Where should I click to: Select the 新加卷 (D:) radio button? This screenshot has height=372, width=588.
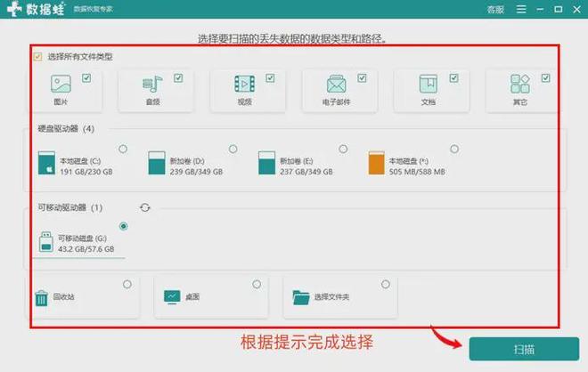tap(233, 149)
